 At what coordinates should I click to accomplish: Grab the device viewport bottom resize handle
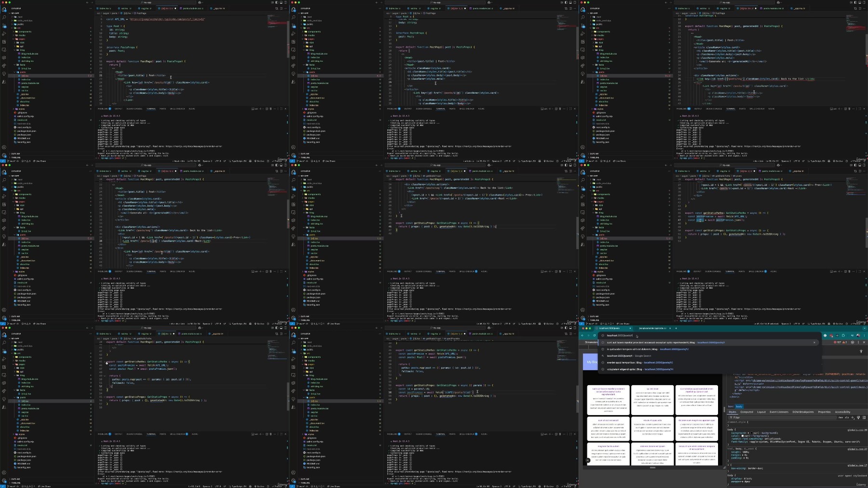653,468
